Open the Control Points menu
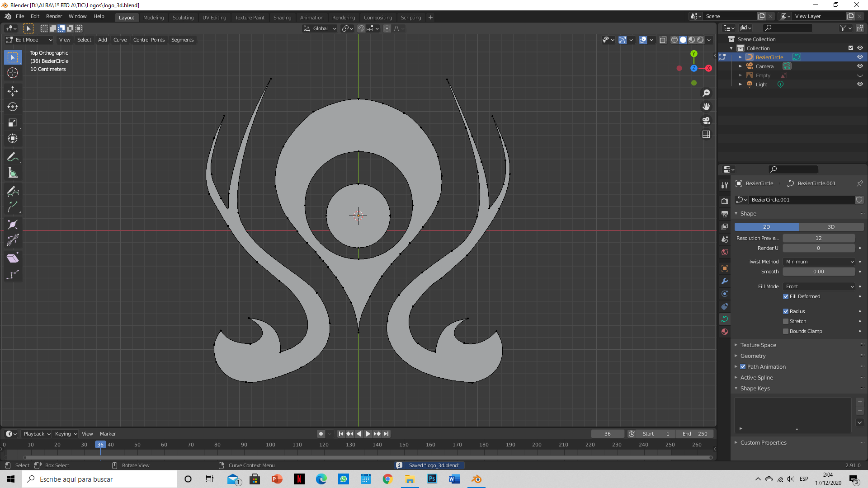Image resolution: width=868 pixels, height=488 pixels. [x=149, y=40]
